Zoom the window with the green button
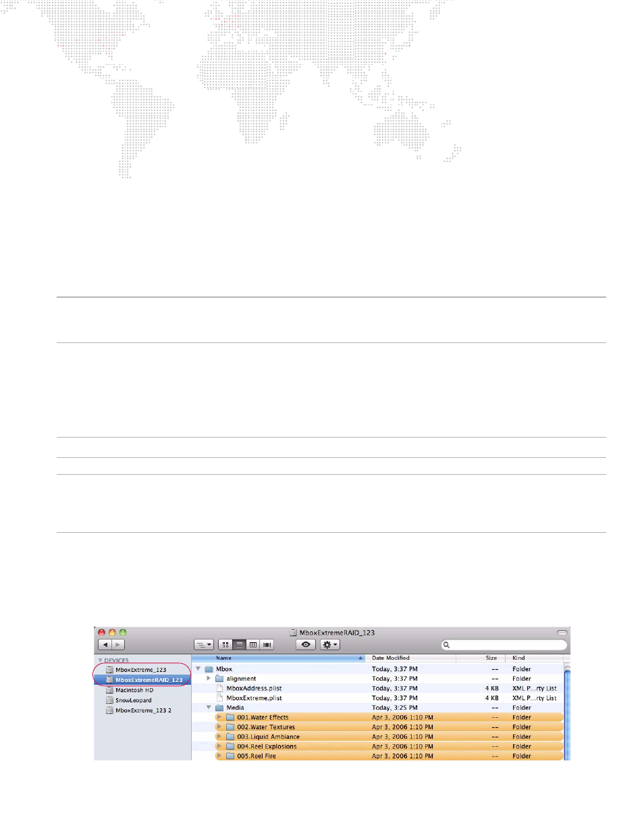Viewport: 644px width, 834px height. pyautogui.click(x=123, y=633)
